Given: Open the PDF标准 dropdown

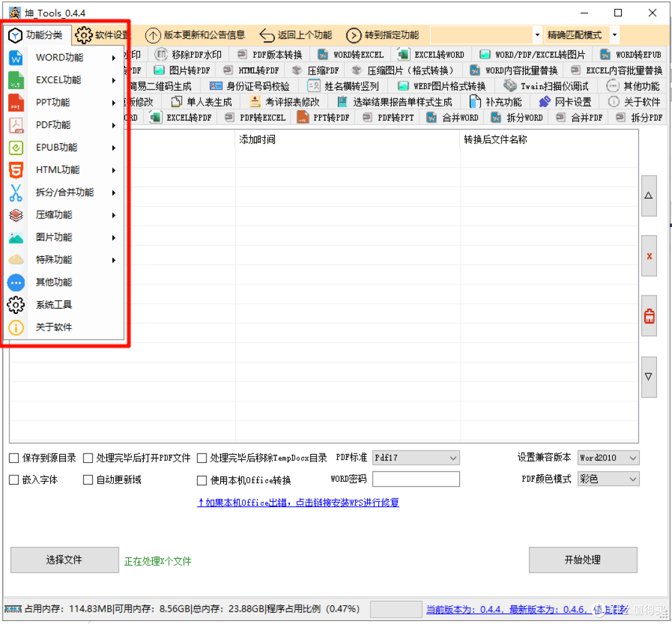Looking at the screenshot, I should 416,458.
